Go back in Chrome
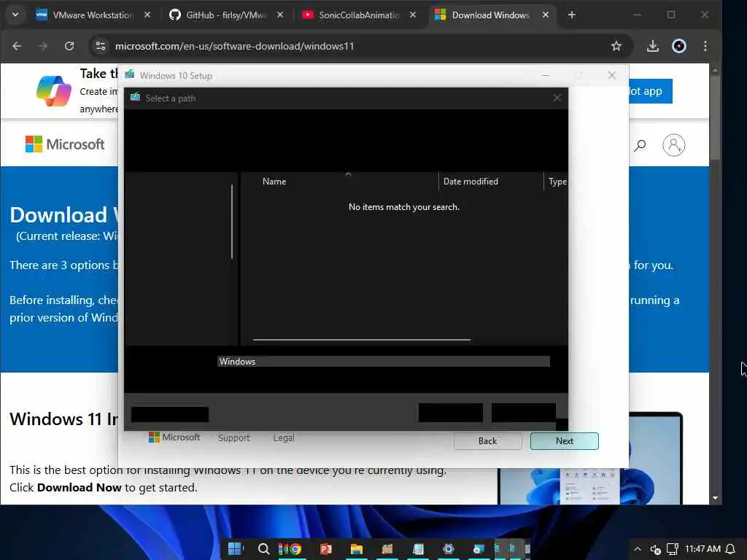 17,46
